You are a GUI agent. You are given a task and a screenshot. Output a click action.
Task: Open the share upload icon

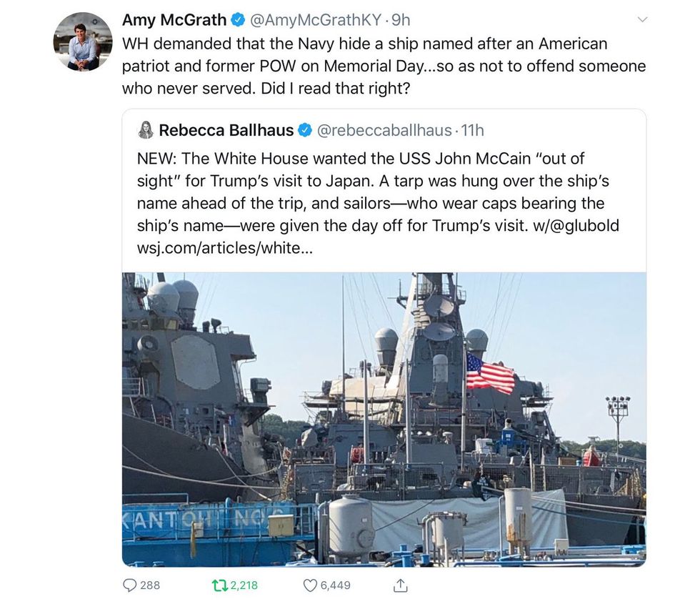401,585
